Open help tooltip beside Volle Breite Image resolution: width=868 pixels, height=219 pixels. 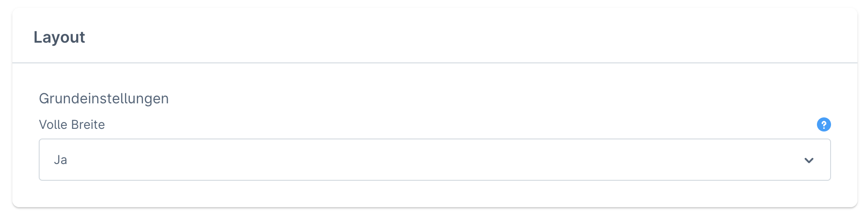point(824,124)
